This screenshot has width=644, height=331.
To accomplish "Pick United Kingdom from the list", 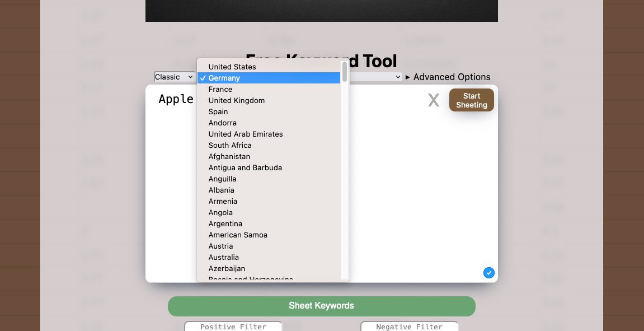I will pos(237,100).
